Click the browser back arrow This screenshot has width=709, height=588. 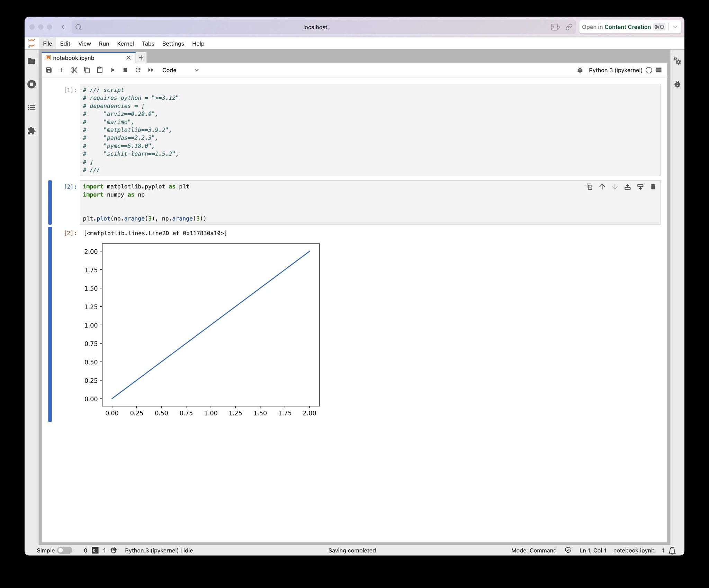click(63, 27)
